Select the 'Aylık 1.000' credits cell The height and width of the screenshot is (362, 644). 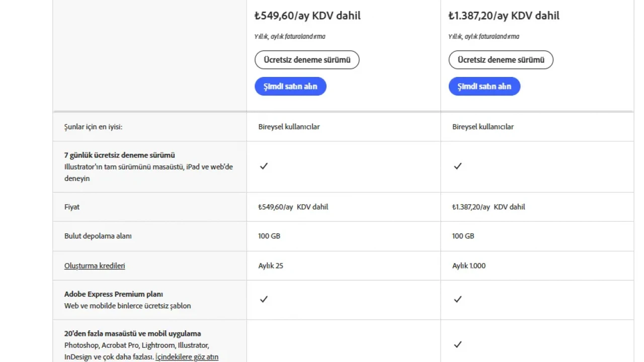click(x=469, y=265)
